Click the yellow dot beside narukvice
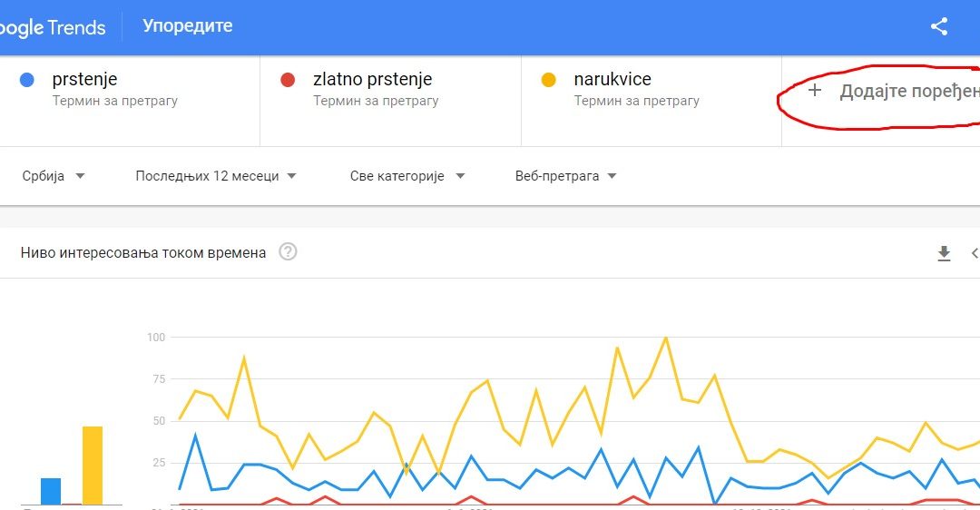 tap(548, 80)
